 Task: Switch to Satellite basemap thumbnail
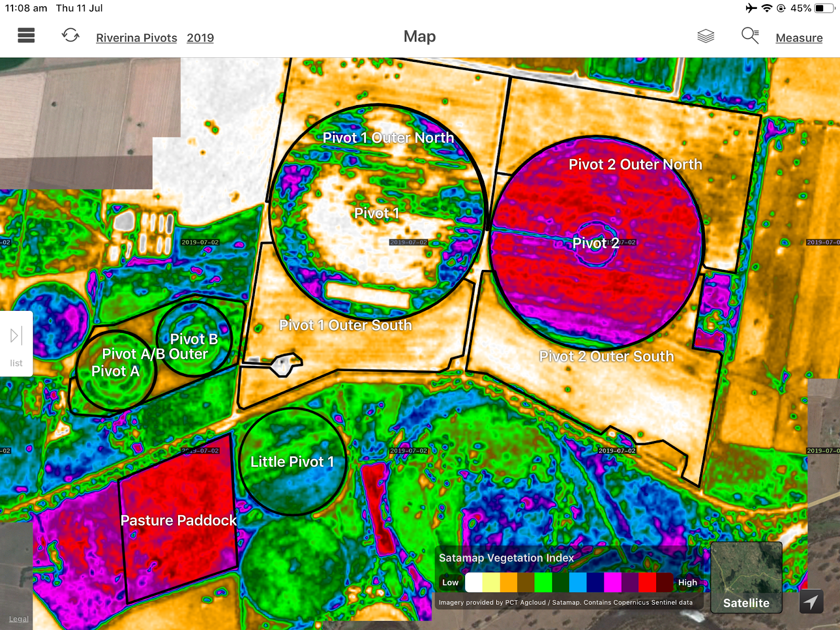point(746,577)
